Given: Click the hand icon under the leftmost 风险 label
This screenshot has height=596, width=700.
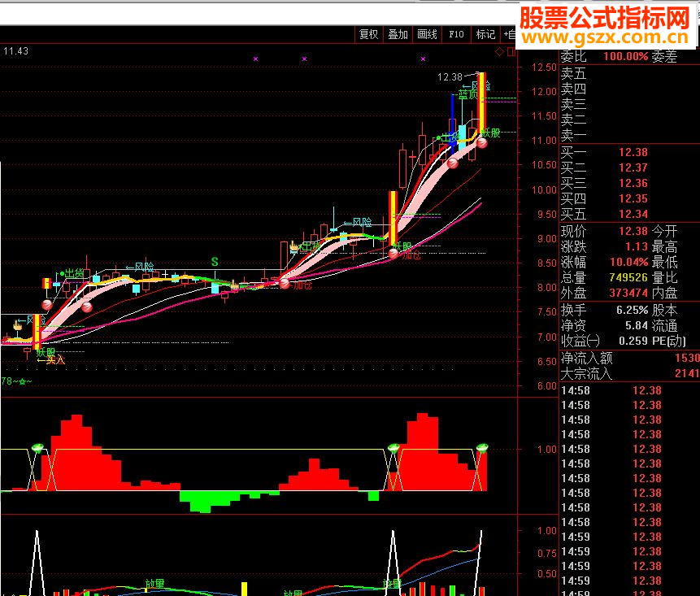Looking at the screenshot, I should (x=18, y=325).
